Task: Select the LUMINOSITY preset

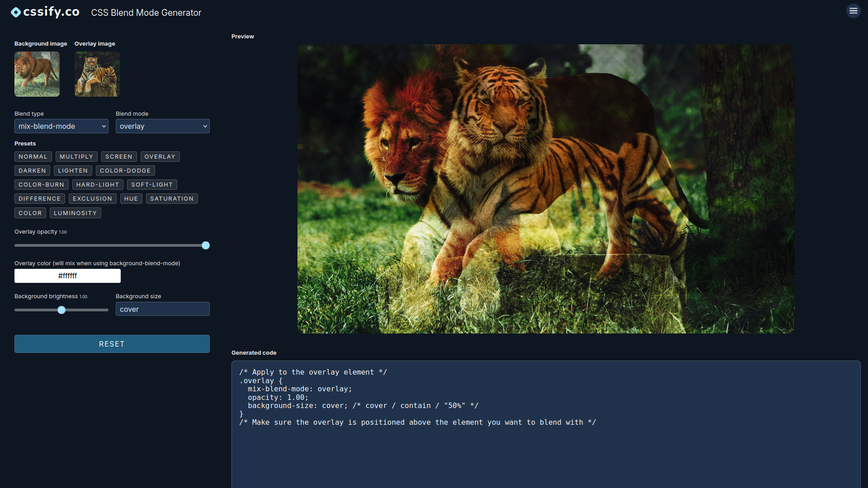Action: coord(75,213)
